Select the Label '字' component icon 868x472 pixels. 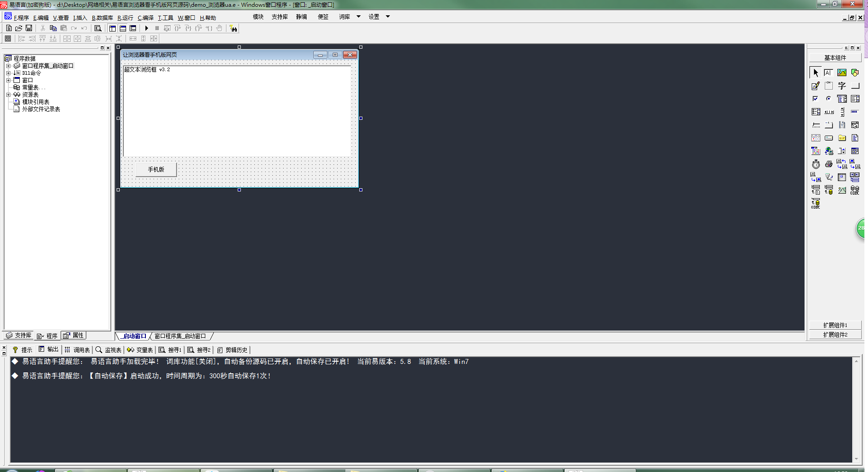842,86
